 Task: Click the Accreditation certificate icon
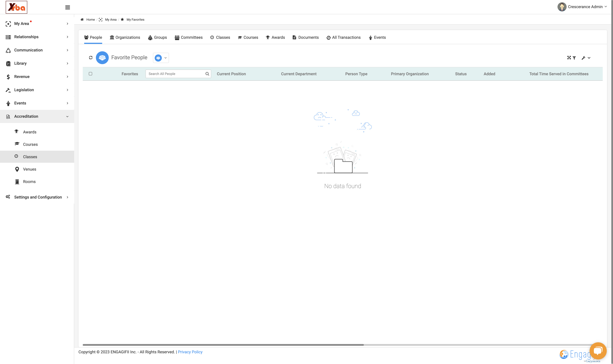(8, 116)
